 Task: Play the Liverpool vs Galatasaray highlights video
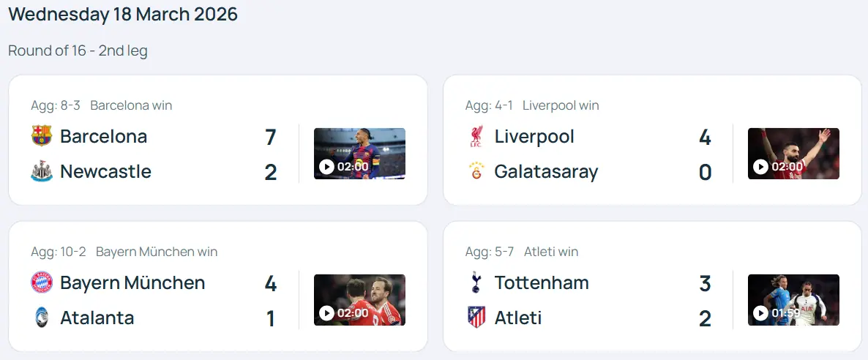coord(793,154)
